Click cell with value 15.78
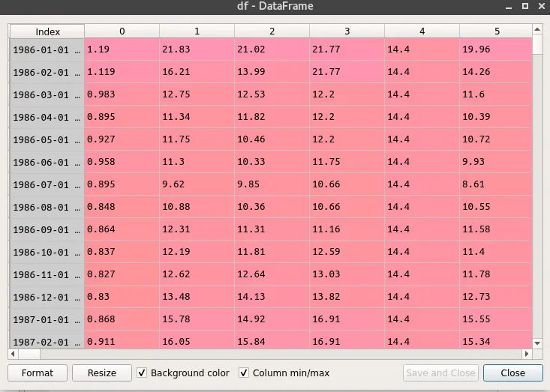 coord(197,319)
